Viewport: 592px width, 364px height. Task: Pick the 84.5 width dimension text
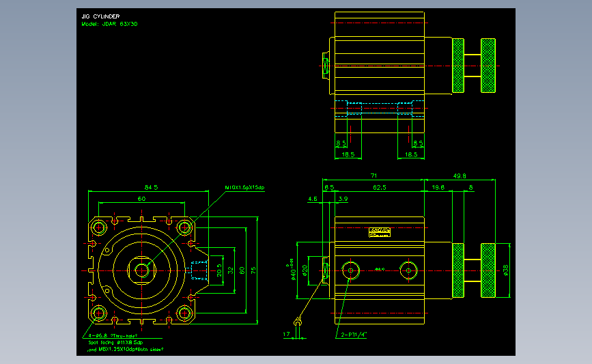pyautogui.click(x=151, y=187)
